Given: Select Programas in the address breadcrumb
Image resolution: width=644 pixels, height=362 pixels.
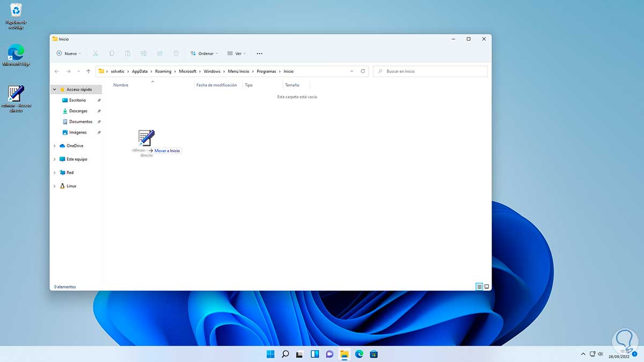Looking at the screenshot, I should coord(266,71).
